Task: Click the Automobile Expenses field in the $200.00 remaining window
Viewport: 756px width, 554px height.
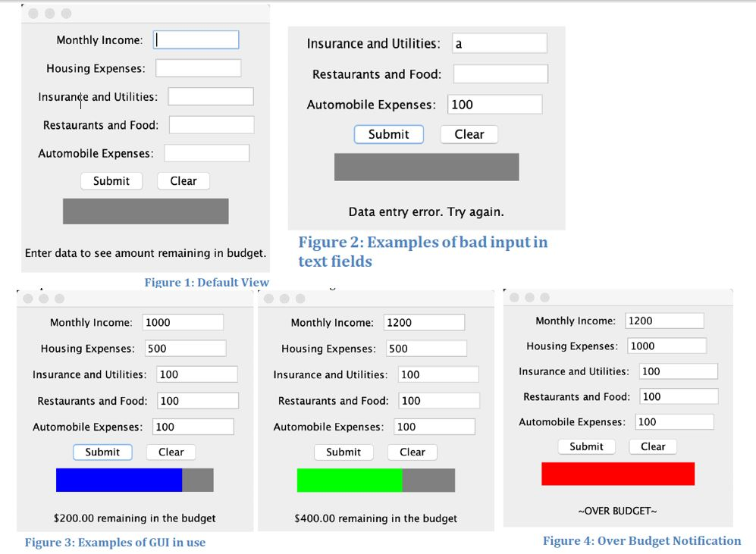Action: [193, 427]
